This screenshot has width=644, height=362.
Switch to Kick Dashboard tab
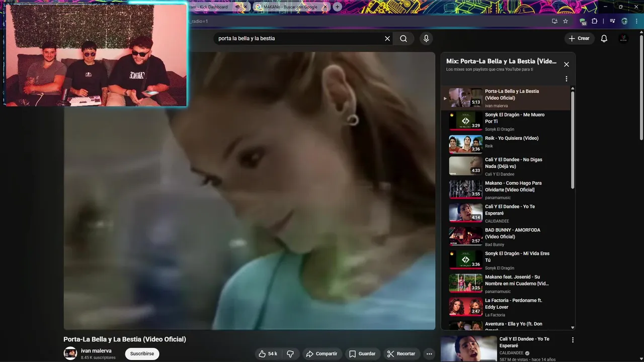tap(210, 7)
